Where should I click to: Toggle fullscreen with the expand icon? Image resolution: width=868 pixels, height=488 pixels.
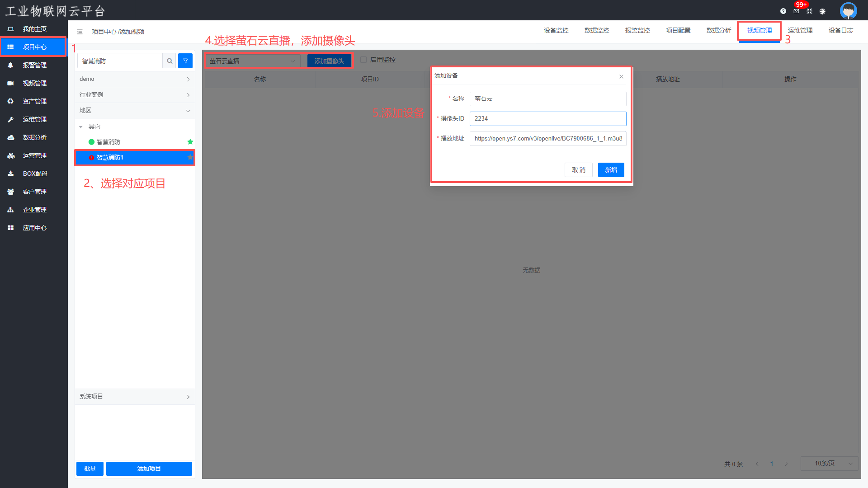tap(809, 11)
